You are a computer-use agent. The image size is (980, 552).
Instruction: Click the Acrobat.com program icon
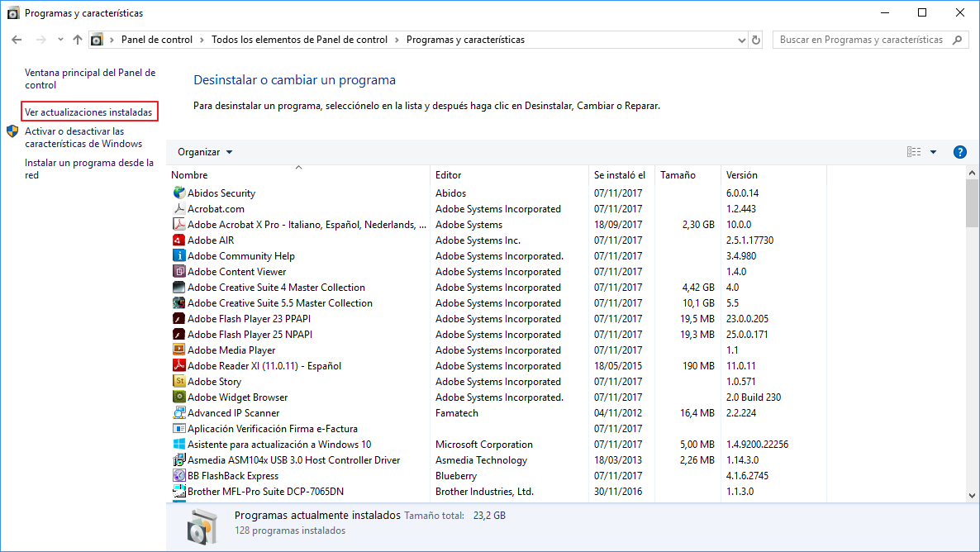[x=178, y=208]
